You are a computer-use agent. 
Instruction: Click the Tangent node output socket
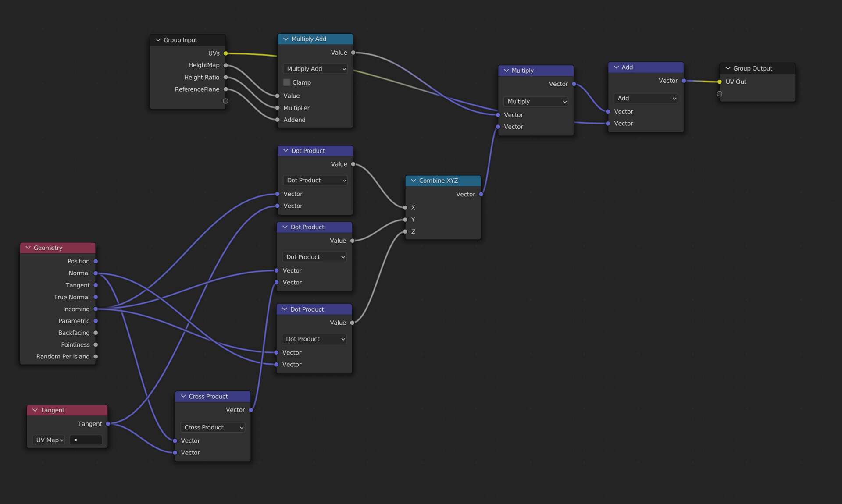(108, 424)
